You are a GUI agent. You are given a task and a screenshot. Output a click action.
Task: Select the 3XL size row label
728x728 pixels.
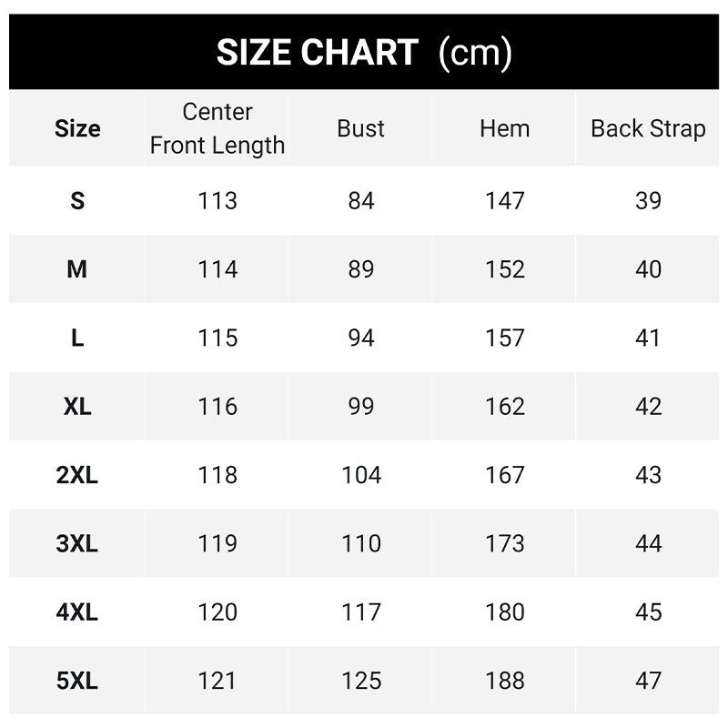(x=77, y=543)
